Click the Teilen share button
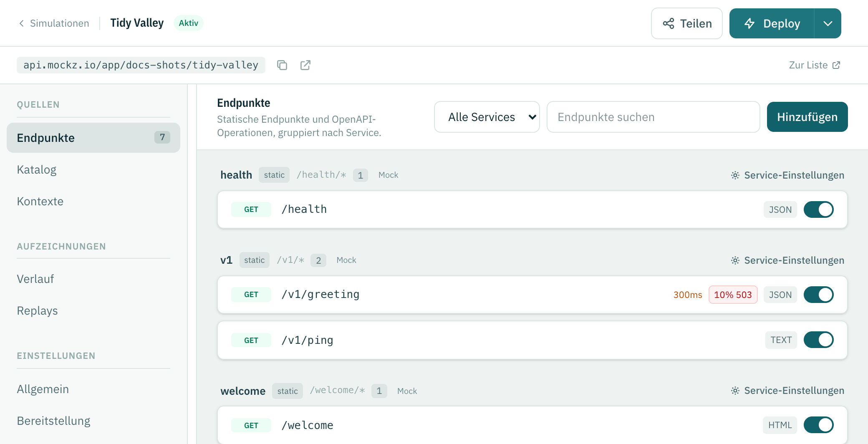The height and width of the screenshot is (444, 868). point(687,23)
